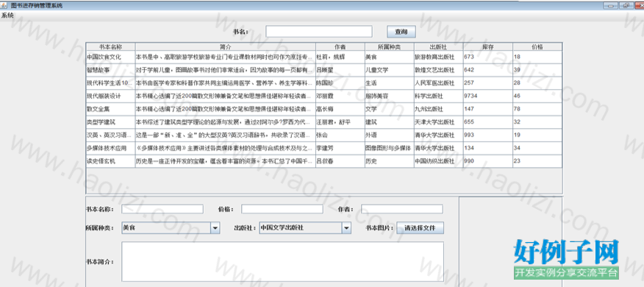
Task: Open the 中国文学出版社 publisher combo box
Action: (305, 228)
